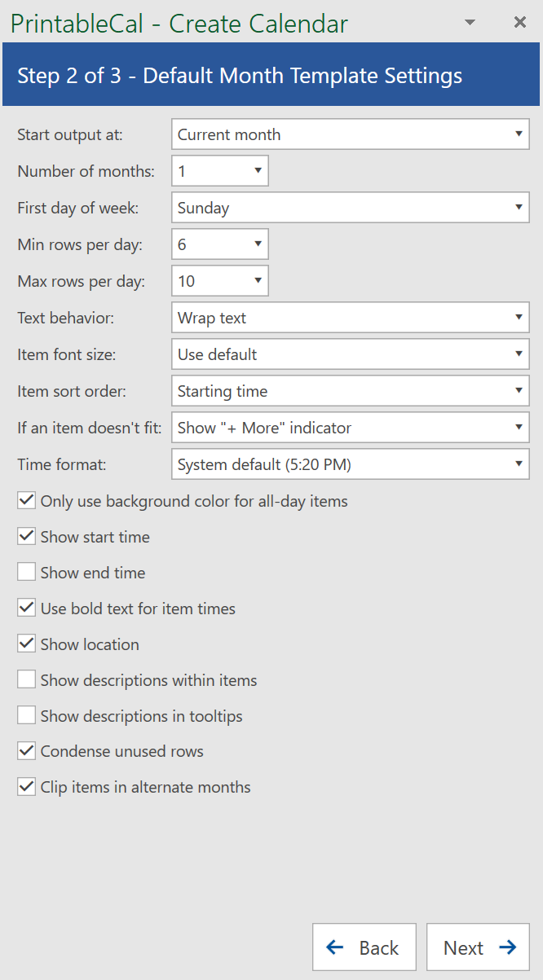
Task: Go to the previous step with Back
Action: (364, 947)
